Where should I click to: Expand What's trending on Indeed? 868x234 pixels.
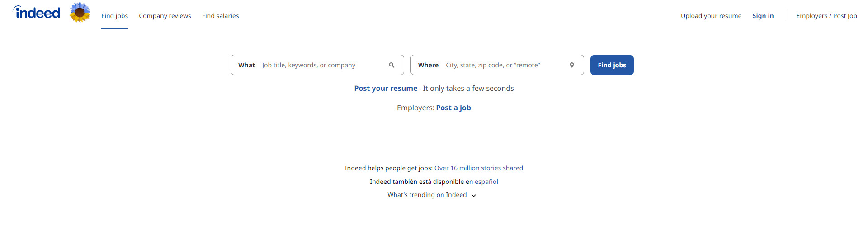pos(427,195)
